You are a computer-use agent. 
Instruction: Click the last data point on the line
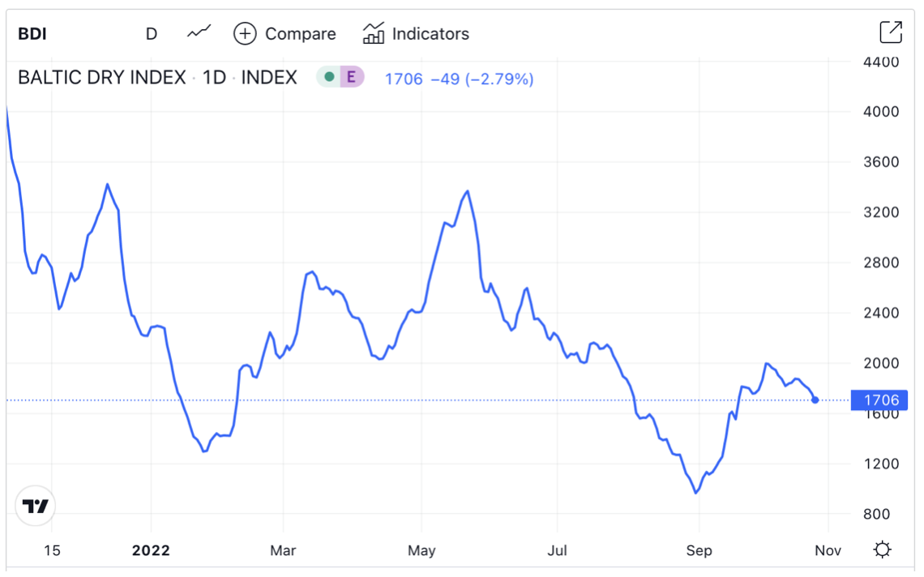[815, 400]
